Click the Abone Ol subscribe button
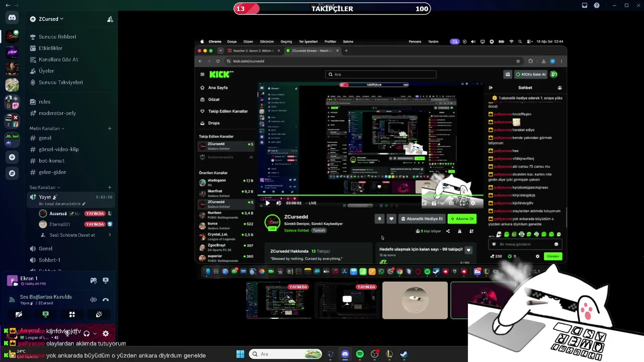 pyautogui.click(x=462, y=219)
